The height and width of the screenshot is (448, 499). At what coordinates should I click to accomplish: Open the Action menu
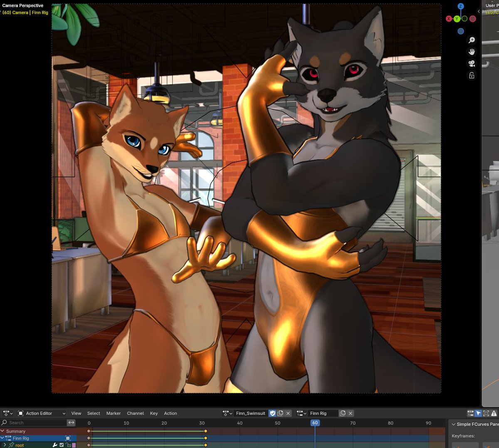click(170, 413)
